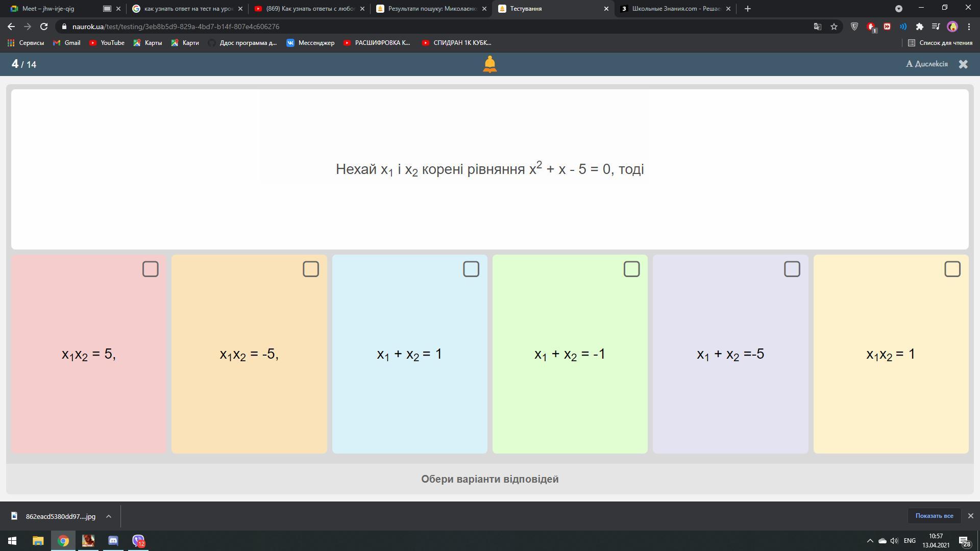Open Viber from the taskbar
Screen dimensions: 980x551
point(138,540)
